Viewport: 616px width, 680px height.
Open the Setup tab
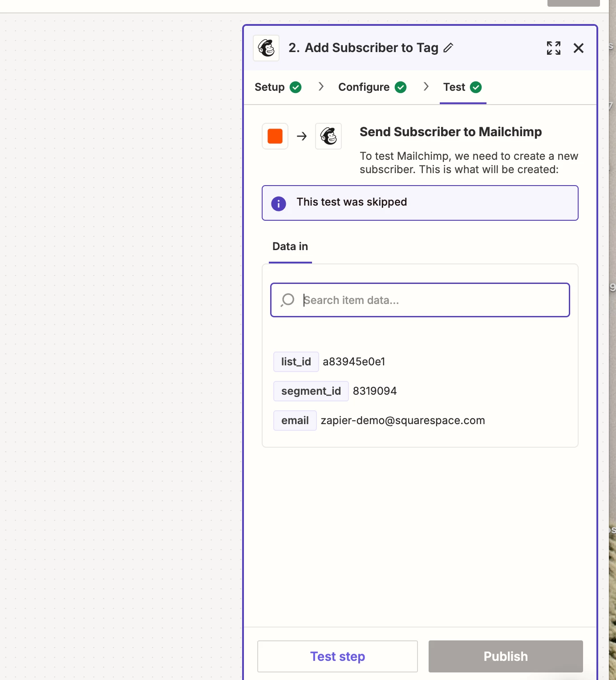click(278, 87)
